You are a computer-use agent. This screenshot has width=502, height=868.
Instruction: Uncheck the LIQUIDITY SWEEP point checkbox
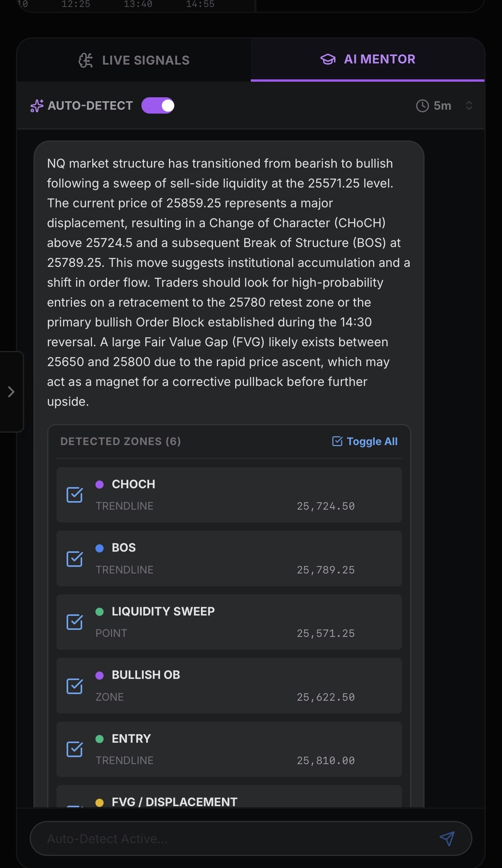click(75, 622)
